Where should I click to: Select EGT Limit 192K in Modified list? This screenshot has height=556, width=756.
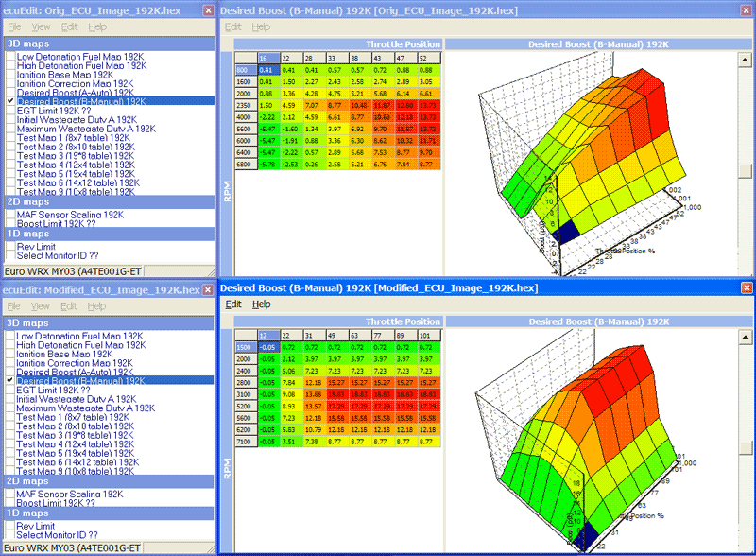click(x=53, y=390)
